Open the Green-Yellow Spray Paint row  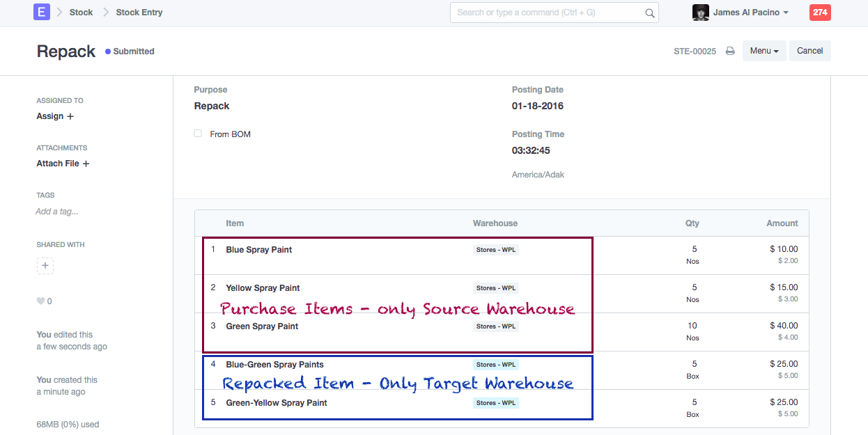click(277, 403)
